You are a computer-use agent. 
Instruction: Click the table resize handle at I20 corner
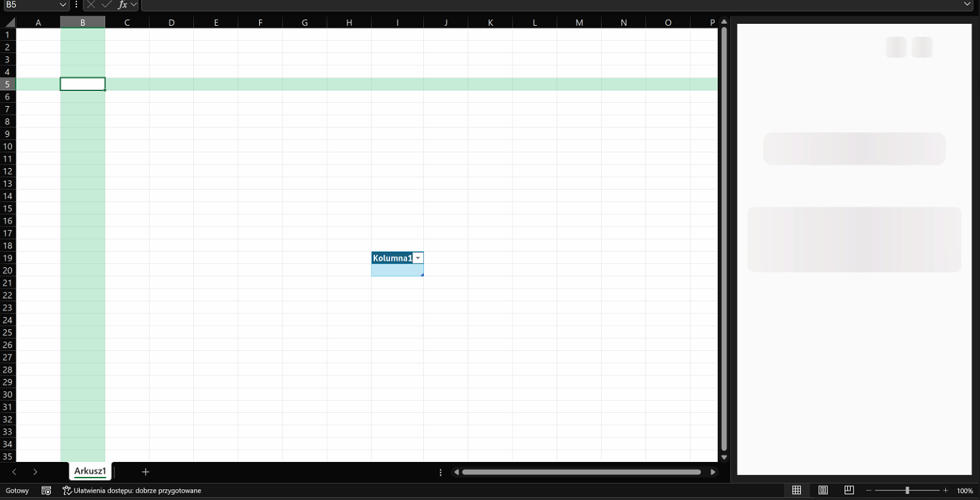coord(422,275)
